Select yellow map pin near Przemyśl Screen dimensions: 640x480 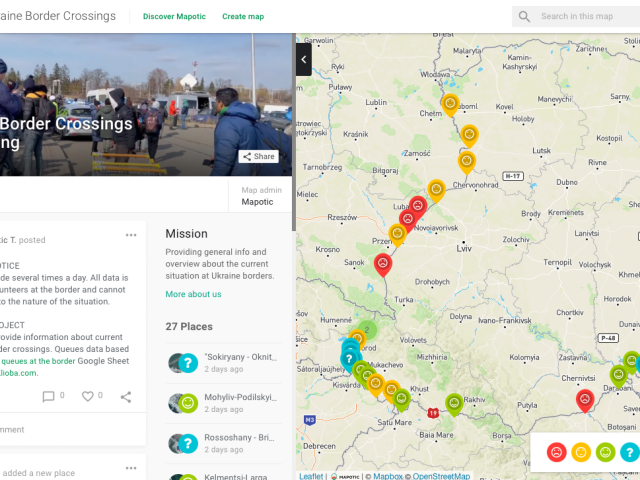tap(397, 234)
